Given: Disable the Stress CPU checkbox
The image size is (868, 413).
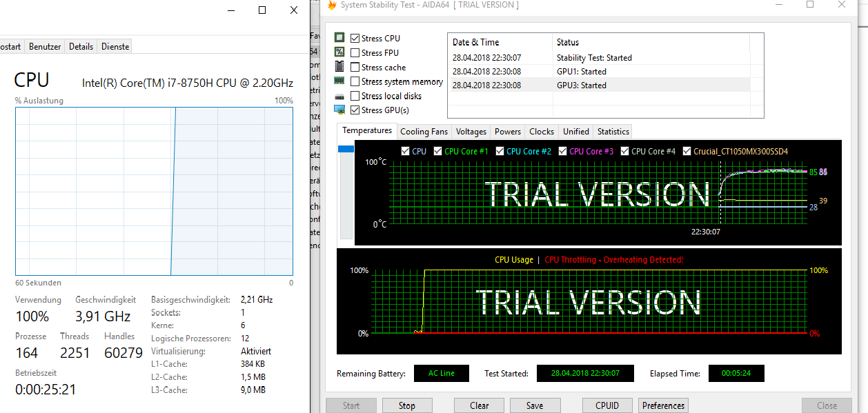Looking at the screenshot, I should [x=355, y=39].
